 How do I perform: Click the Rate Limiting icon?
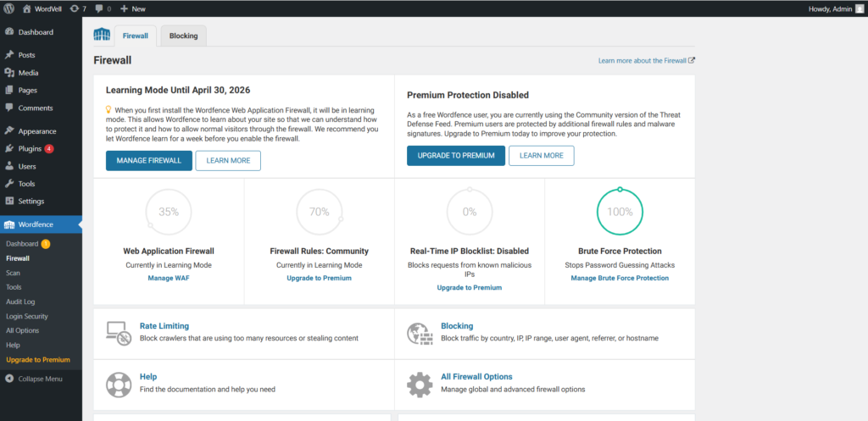point(118,333)
